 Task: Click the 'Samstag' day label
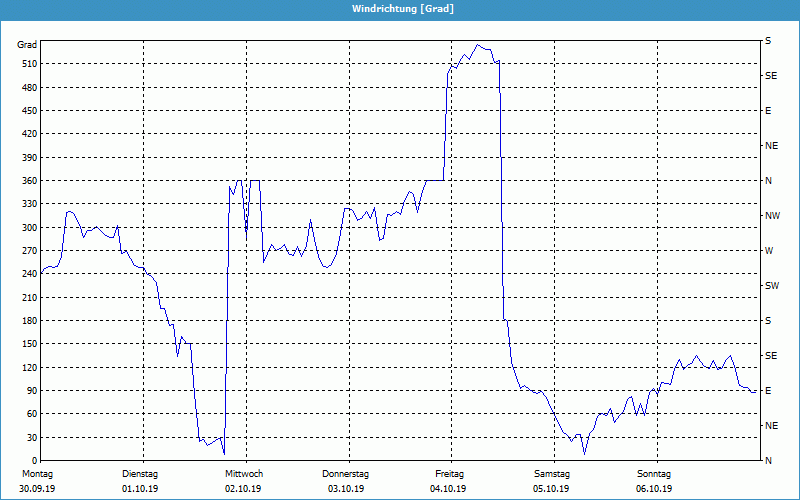pyautogui.click(x=552, y=474)
